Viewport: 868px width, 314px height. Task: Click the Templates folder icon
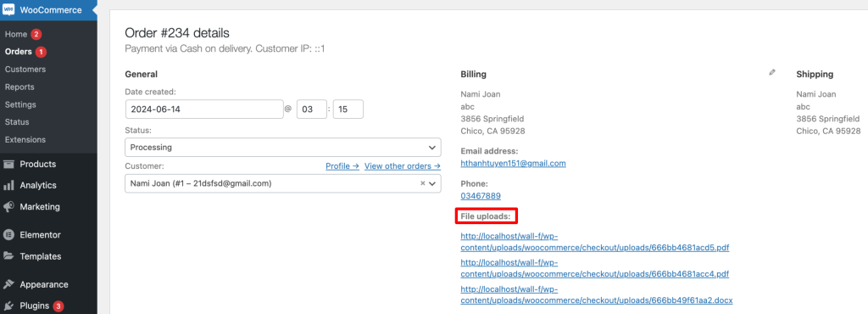(x=8, y=256)
